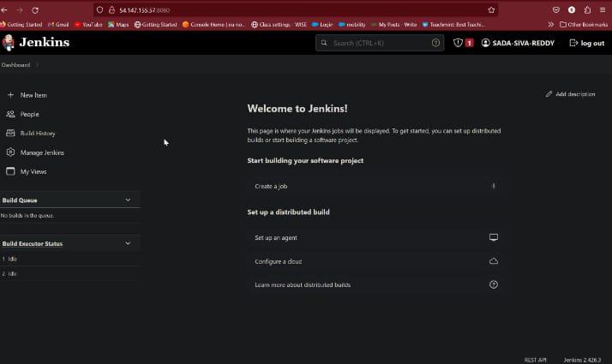612x364 pixels.
Task: Open My Views in sidebar
Action: (33, 171)
